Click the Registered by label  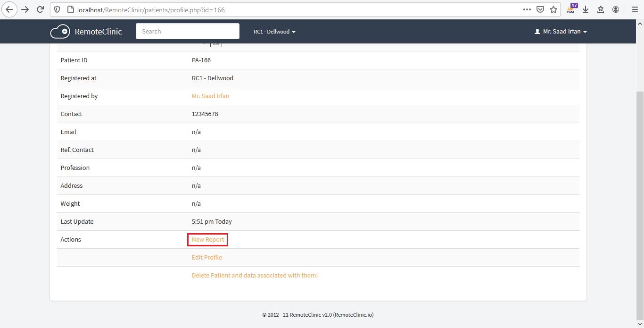coord(79,96)
